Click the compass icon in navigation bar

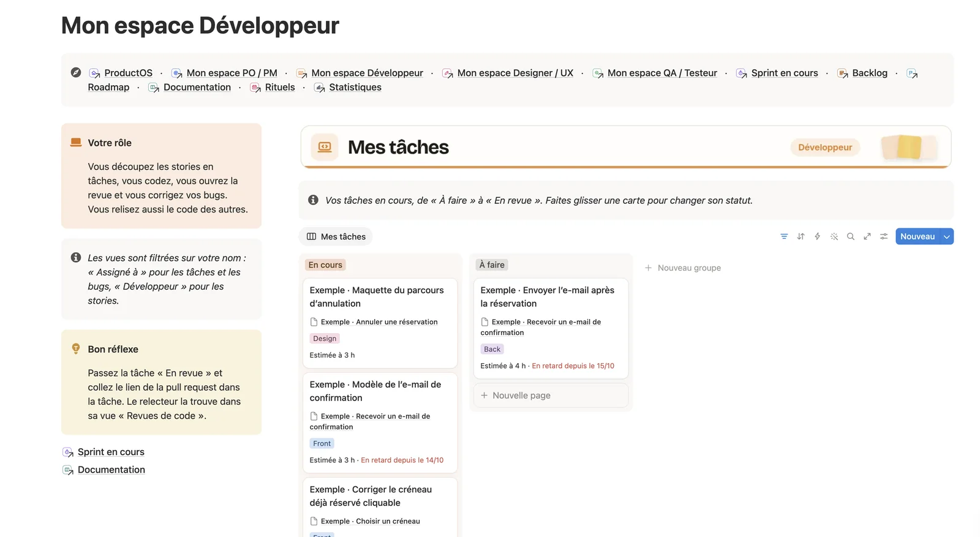coord(76,72)
